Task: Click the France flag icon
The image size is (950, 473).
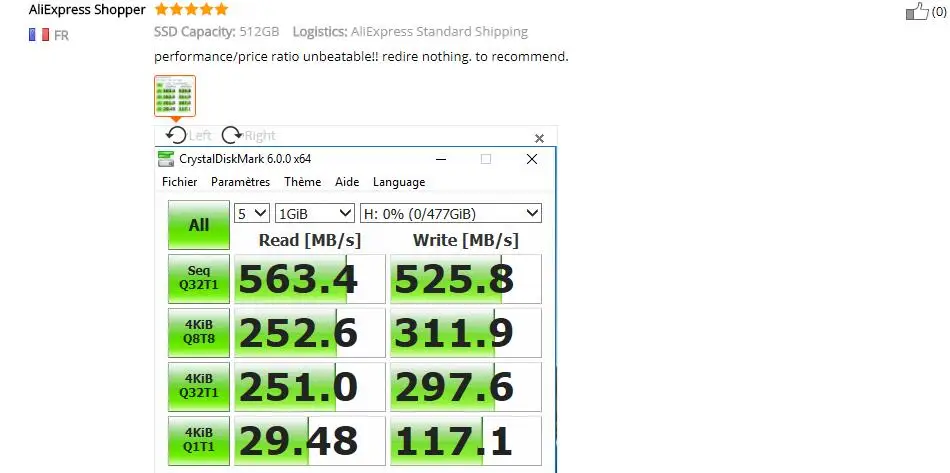Action: pyautogui.click(x=39, y=35)
